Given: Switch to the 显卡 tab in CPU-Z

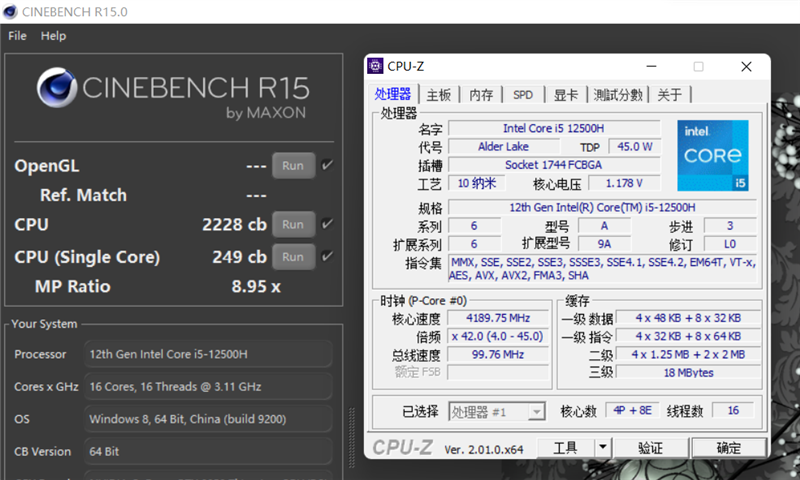Looking at the screenshot, I should tap(566, 95).
